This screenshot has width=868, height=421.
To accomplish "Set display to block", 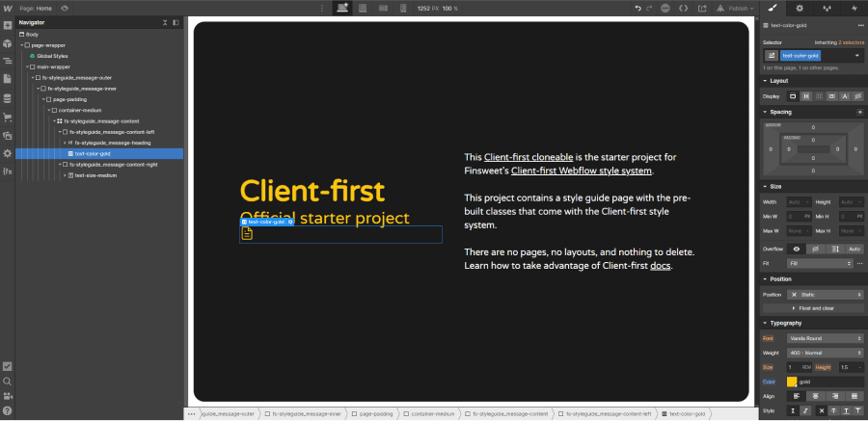I will (x=793, y=96).
